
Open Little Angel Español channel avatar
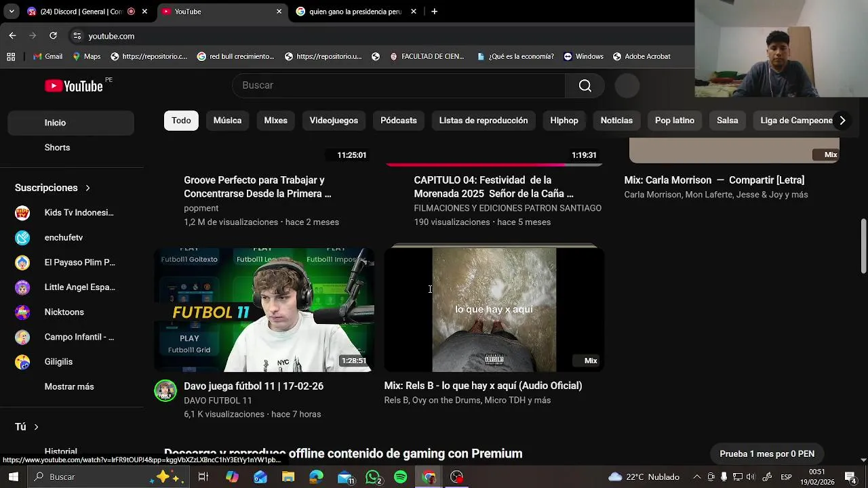point(22,287)
